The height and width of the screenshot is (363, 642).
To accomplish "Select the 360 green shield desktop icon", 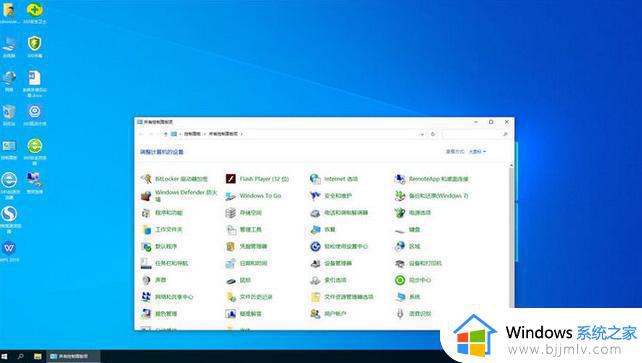I will pyautogui.click(x=35, y=47).
